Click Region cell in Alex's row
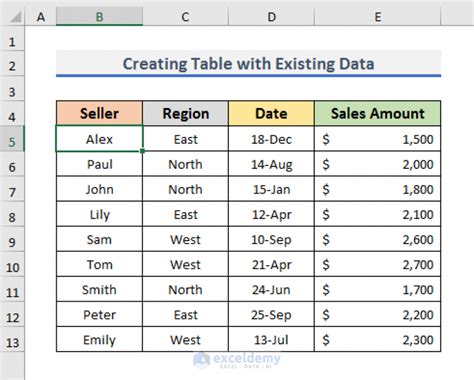Viewport: 474px width, 380px height. [185, 139]
